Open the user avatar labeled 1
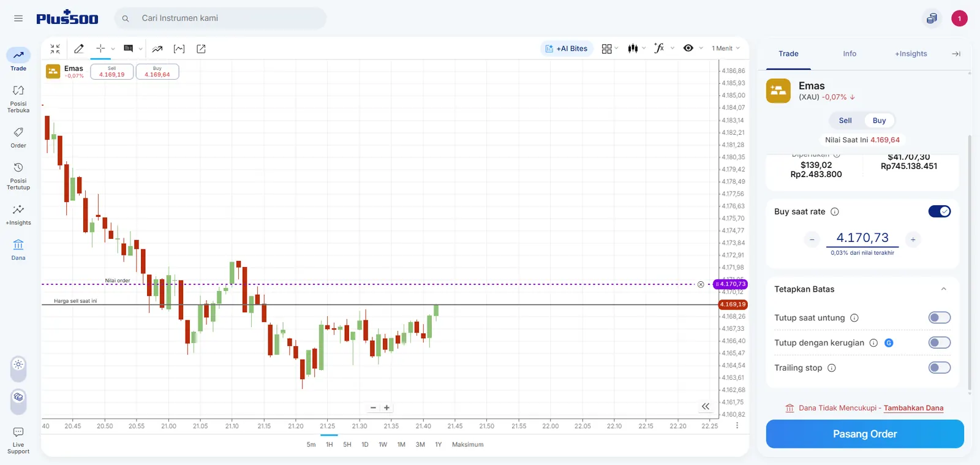This screenshot has width=980, height=465. point(959,18)
